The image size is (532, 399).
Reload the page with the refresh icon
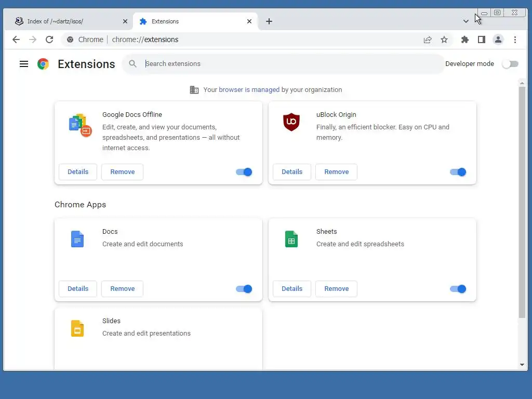click(x=49, y=39)
